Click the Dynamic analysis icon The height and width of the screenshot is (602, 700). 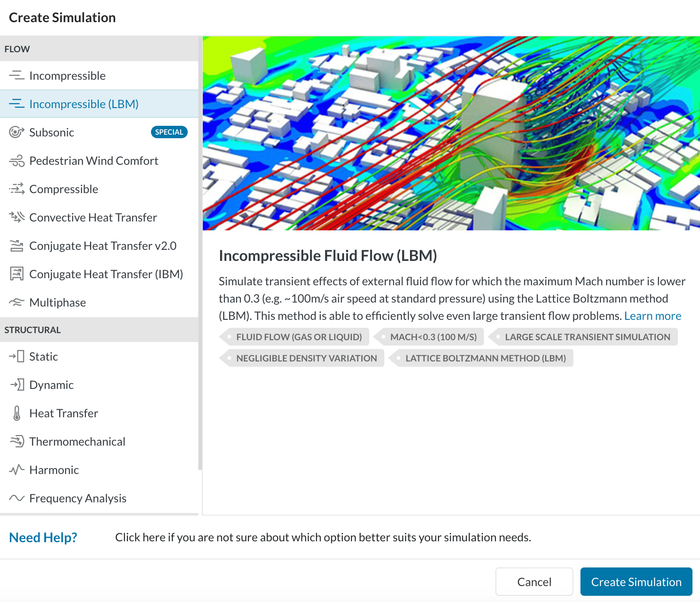[x=17, y=385]
